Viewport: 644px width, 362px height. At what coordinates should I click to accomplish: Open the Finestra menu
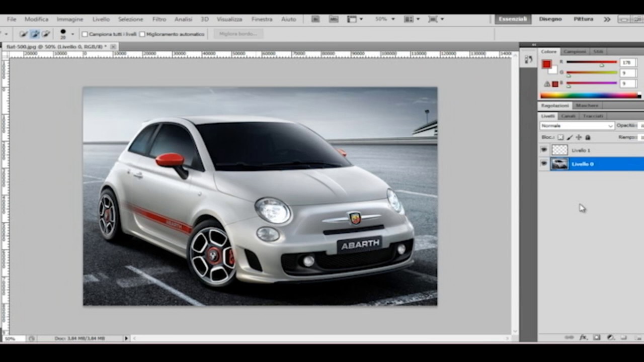262,19
